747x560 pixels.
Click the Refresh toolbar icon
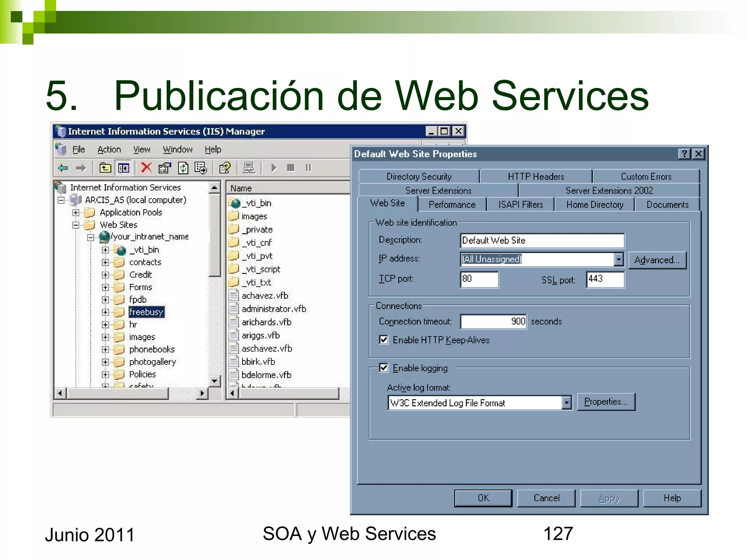click(183, 168)
